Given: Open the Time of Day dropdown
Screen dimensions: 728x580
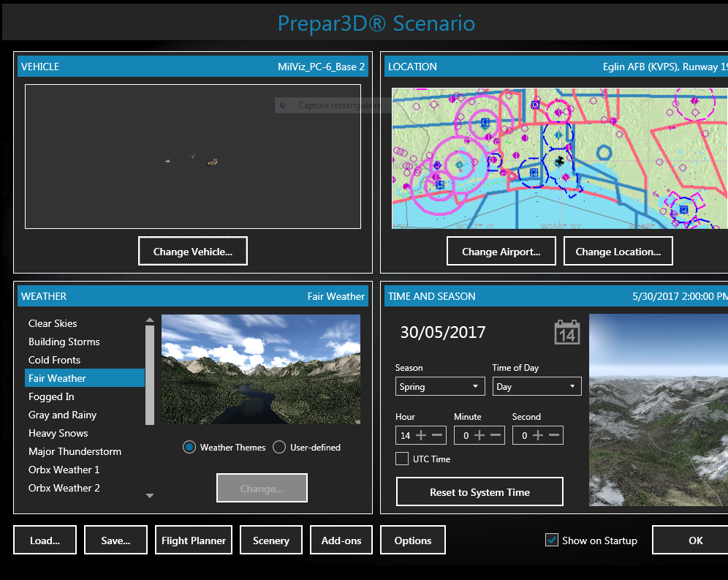Looking at the screenshot, I should [536, 386].
